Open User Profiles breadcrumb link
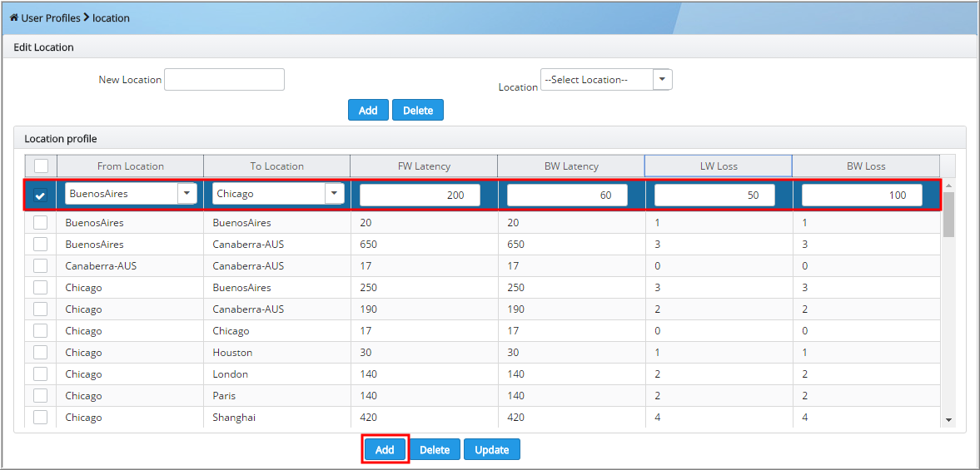This screenshot has height=470, width=980. tap(51, 18)
